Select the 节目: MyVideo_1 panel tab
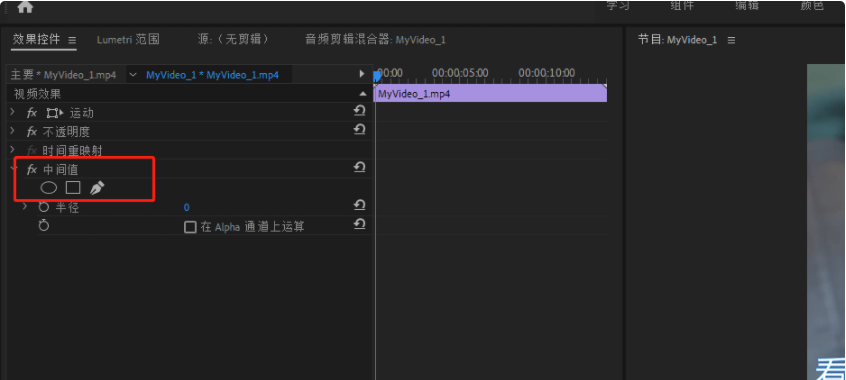846x380 pixels. coord(678,39)
